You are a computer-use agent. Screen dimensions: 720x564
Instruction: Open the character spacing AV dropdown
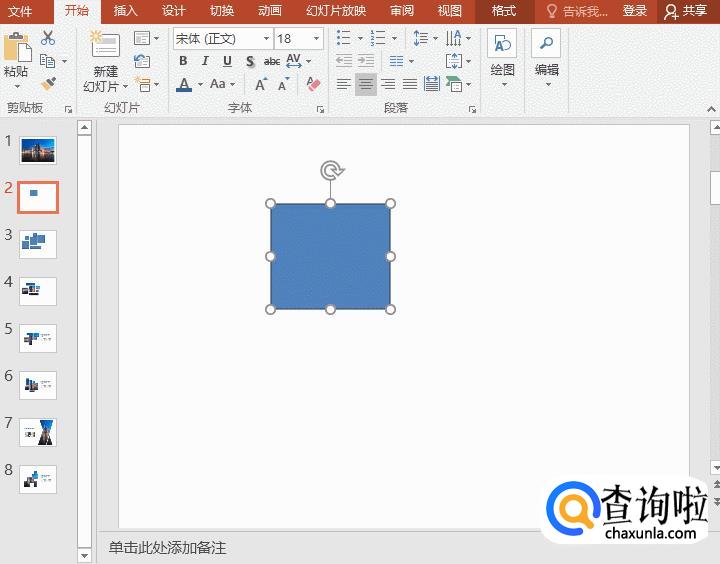click(x=309, y=61)
